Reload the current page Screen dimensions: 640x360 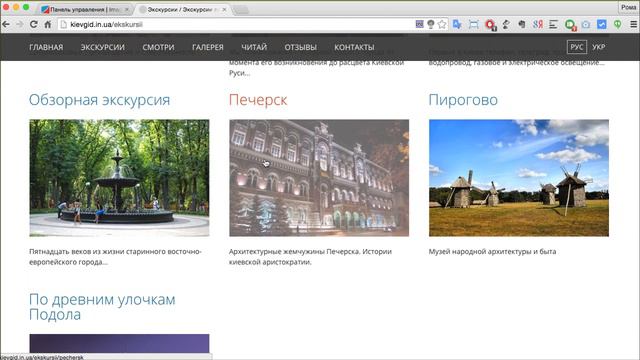pos(33,24)
